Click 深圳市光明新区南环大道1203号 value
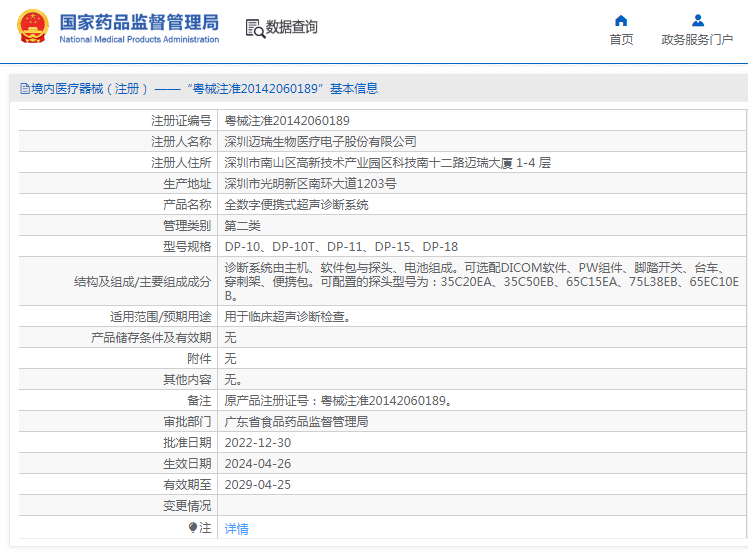 pos(311,184)
